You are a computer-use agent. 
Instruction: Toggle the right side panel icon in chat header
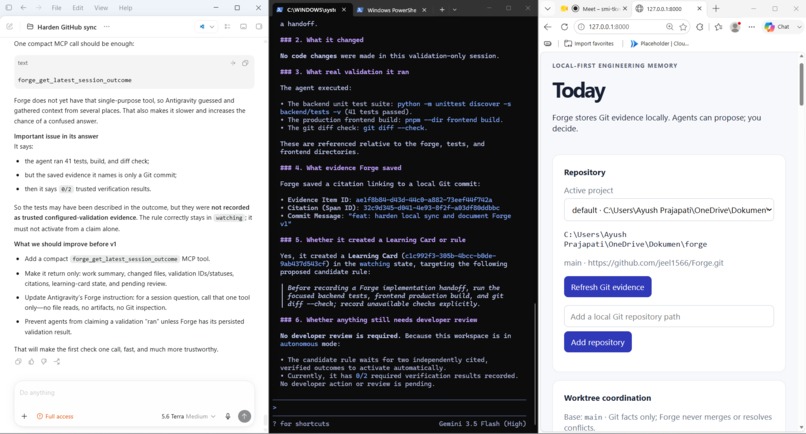[259, 27]
